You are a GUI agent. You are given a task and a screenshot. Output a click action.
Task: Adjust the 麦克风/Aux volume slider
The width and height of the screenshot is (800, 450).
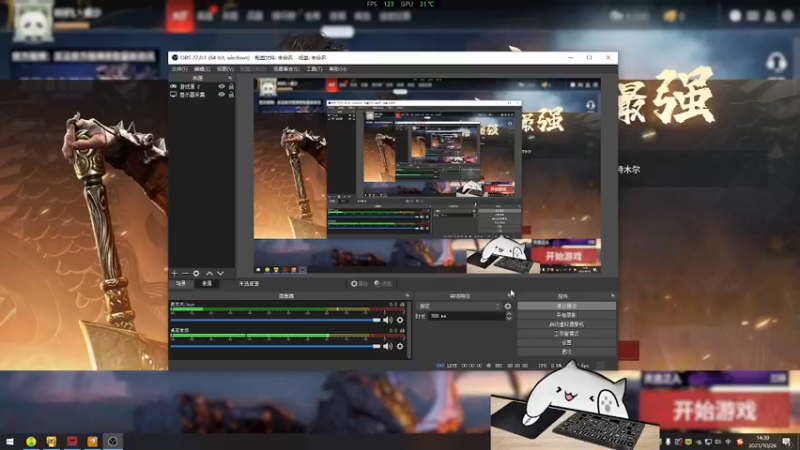point(276,320)
